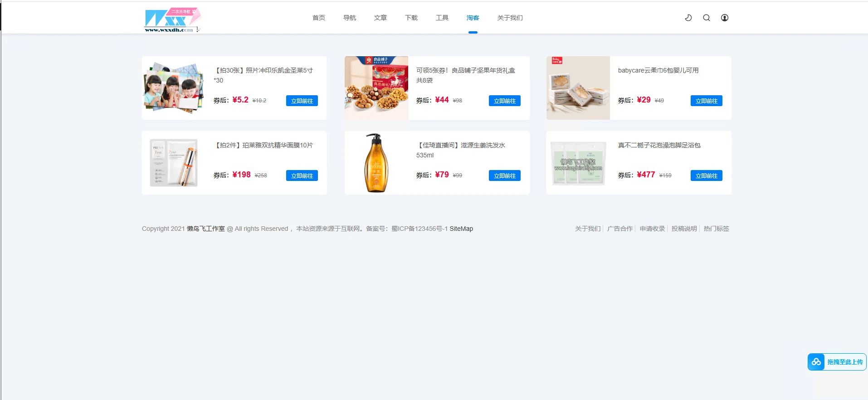Image resolution: width=868 pixels, height=400 pixels.
Task: Open the 广告合作 footer link
Action: [620, 229]
